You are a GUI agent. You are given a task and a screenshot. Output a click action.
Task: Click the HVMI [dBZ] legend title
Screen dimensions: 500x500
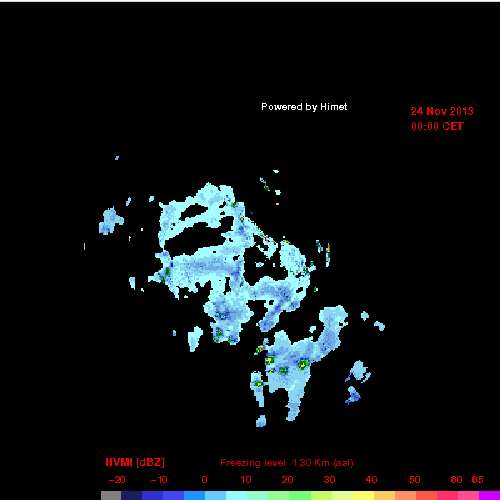[135, 463]
